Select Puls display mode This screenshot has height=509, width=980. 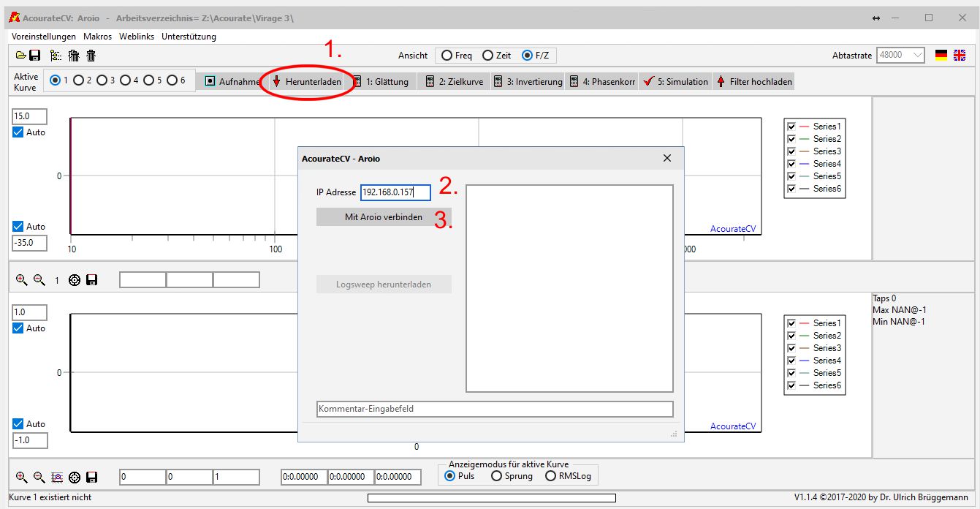coord(460,476)
